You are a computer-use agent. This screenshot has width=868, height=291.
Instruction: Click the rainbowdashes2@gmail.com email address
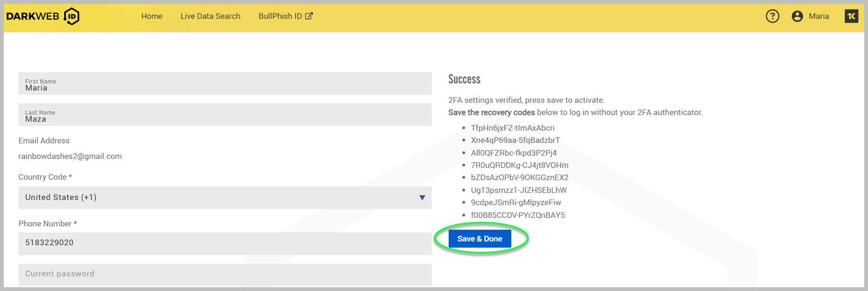tap(70, 157)
